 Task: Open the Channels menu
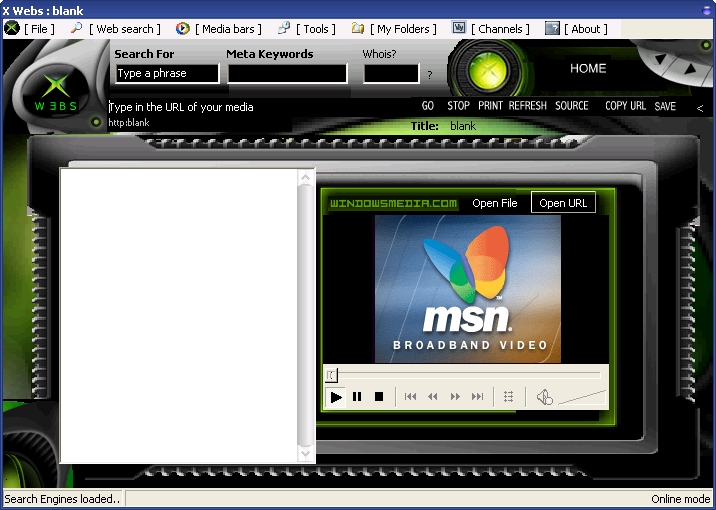point(500,29)
